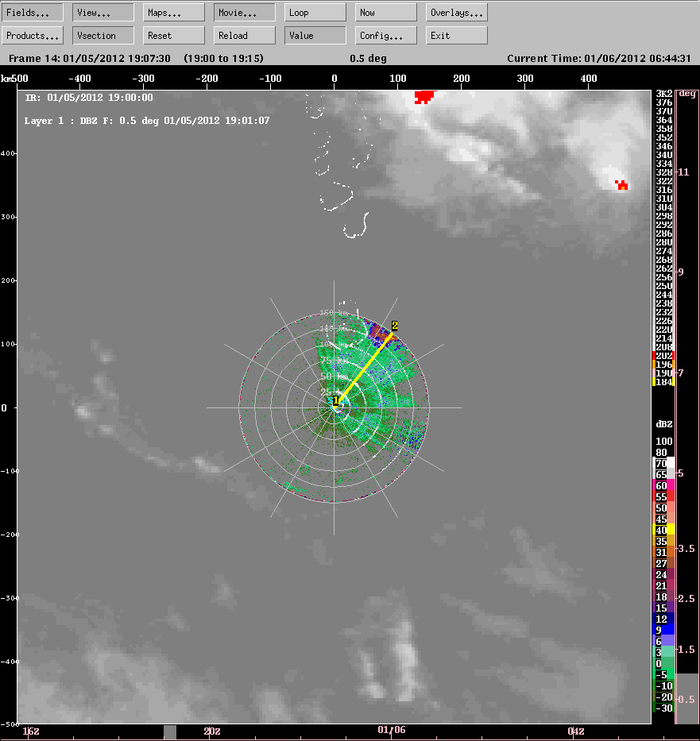The width and height of the screenshot is (700, 741).
Task: Open the Overlays chooser
Action: click(456, 12)
